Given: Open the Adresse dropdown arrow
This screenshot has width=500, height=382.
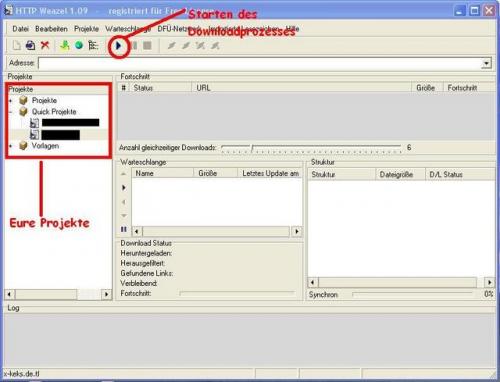Looking at the screenshot, I should [487, 63].
